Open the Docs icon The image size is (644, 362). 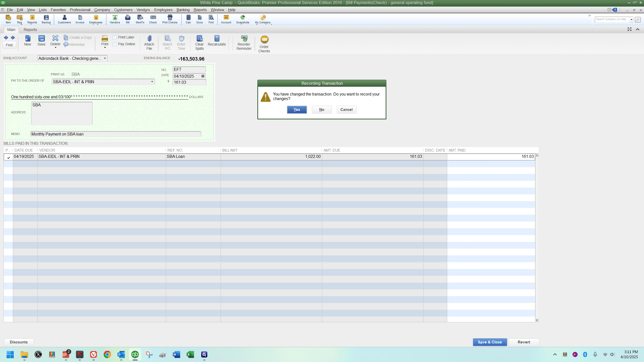pos(199,19)
